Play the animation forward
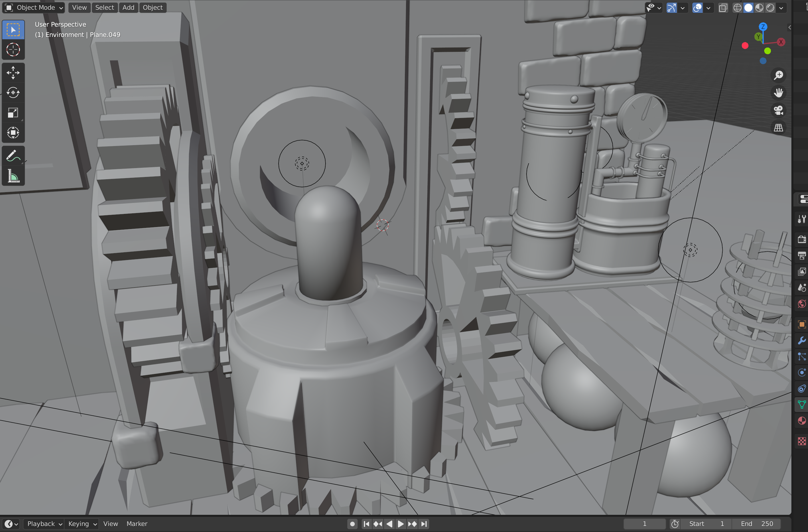The width and height of the screenshot is (808, 532). [401, 524]
